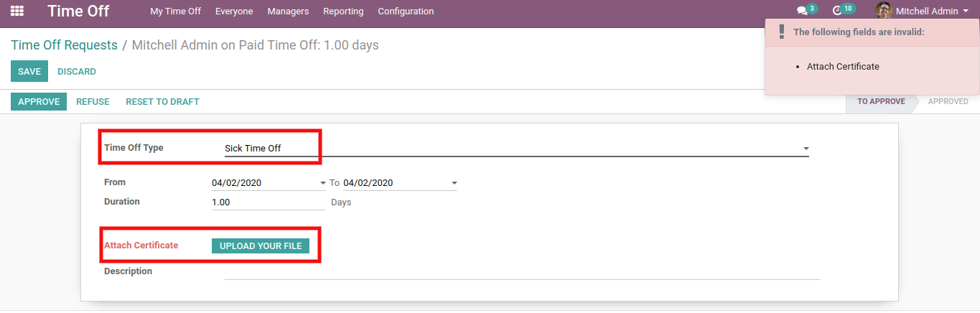Discard the time off changes

click(x=76, y=72)
